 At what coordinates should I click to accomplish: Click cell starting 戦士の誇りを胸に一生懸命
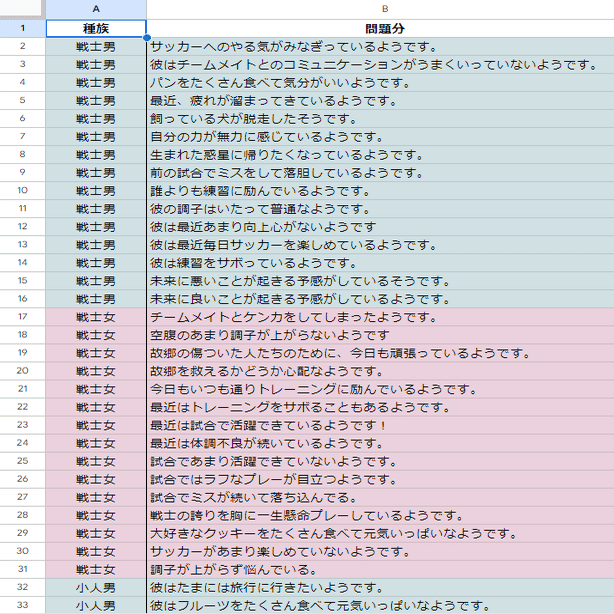coord(380,515)
